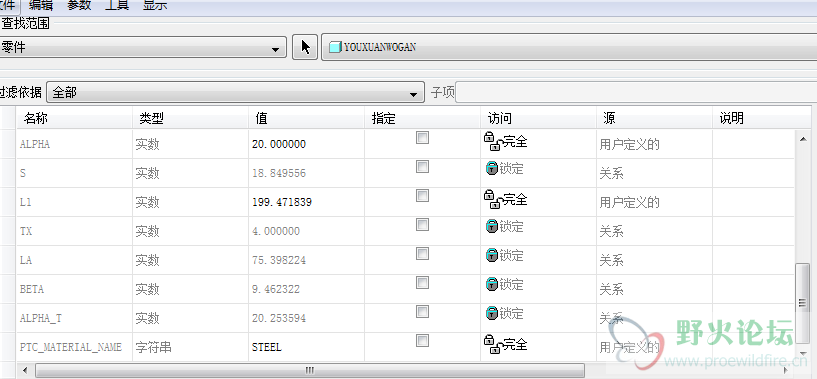The height and width of the screenshot is (379, 817).
Task: Click the locked padlock icon for ALPHA_T
Action: point(491,313)
